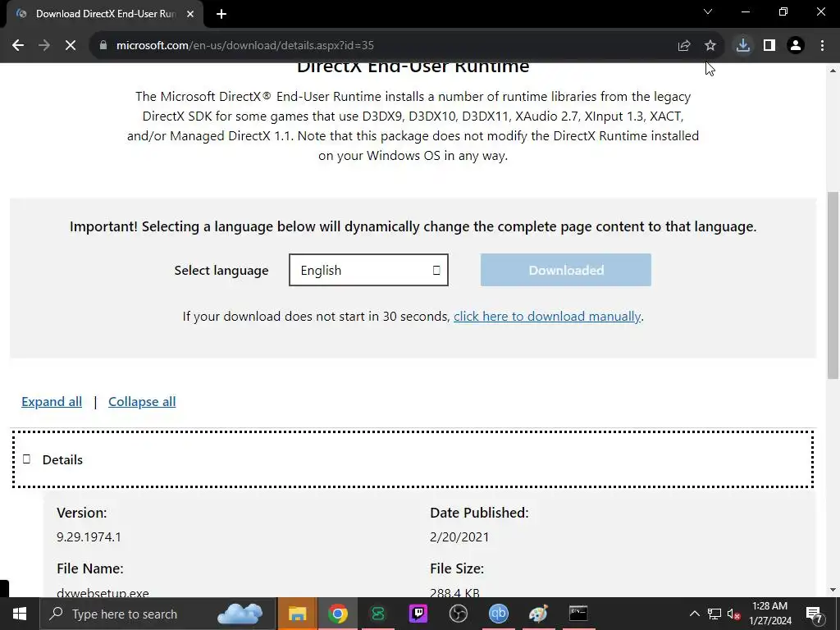Click the Expand all link
Screen dimensions: 840x630
point(52,402)
